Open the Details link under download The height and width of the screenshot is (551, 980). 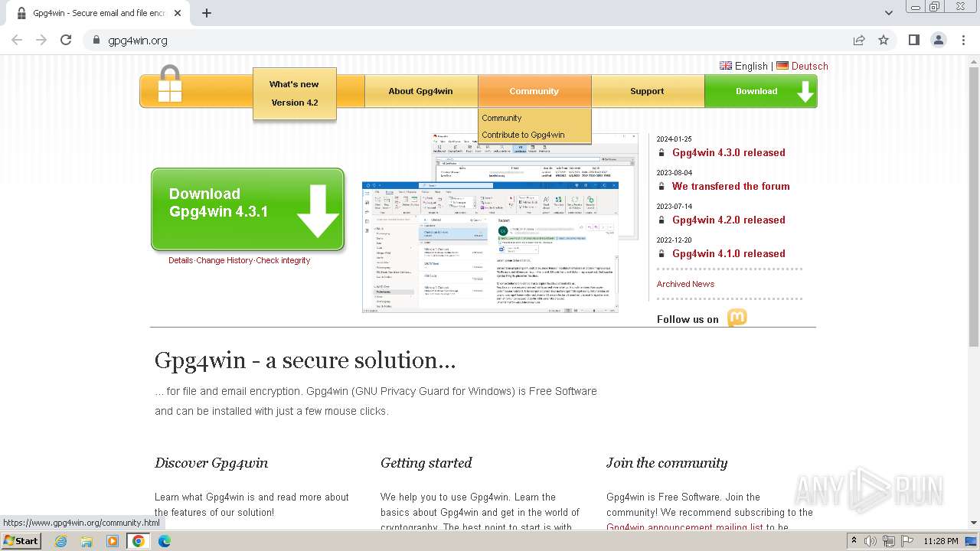pos(181,260)
